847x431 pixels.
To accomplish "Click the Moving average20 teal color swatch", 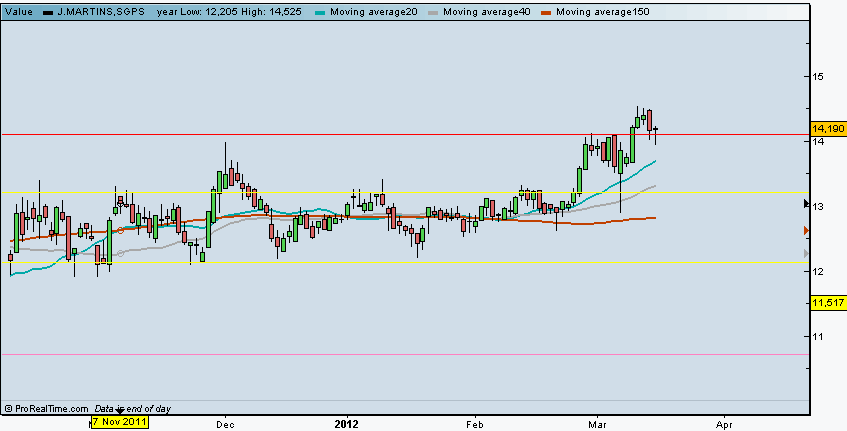I will click(x=320, y=12).
